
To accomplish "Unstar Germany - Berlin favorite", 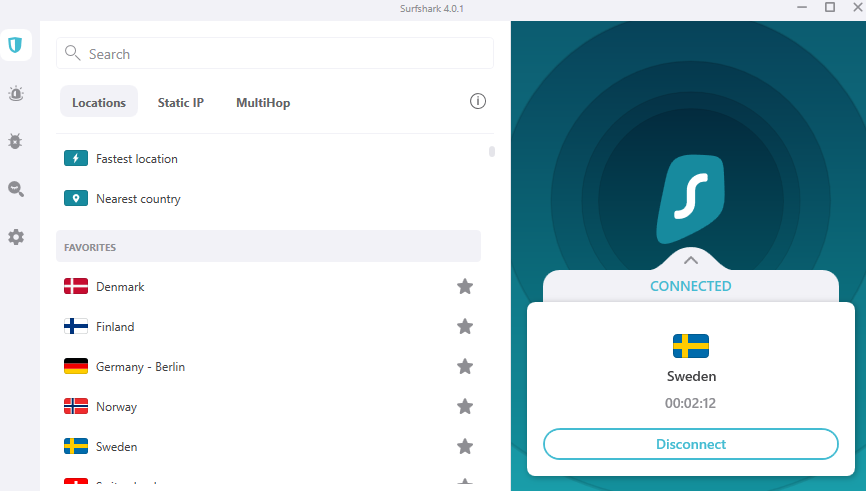I will tap(465, 366).
